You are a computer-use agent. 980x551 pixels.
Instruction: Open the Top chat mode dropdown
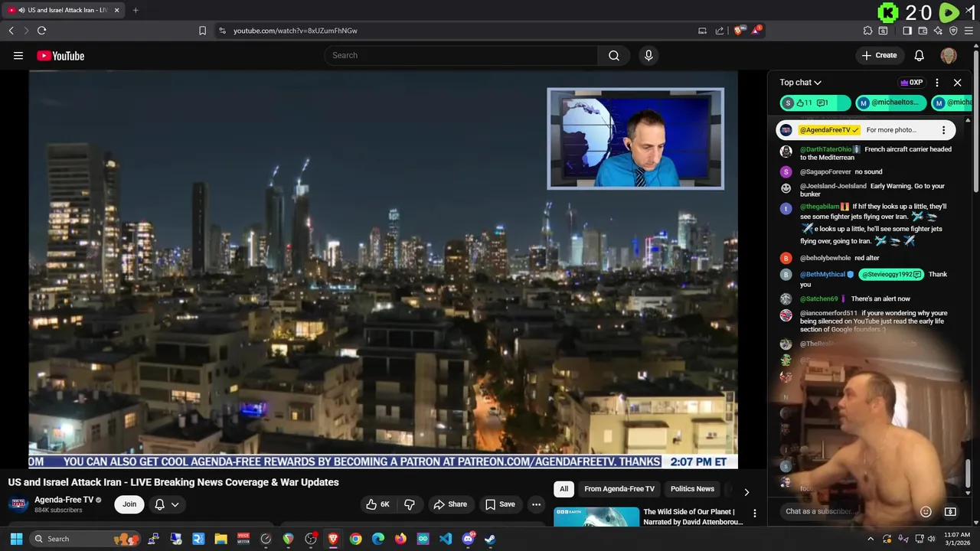(801, 83)
